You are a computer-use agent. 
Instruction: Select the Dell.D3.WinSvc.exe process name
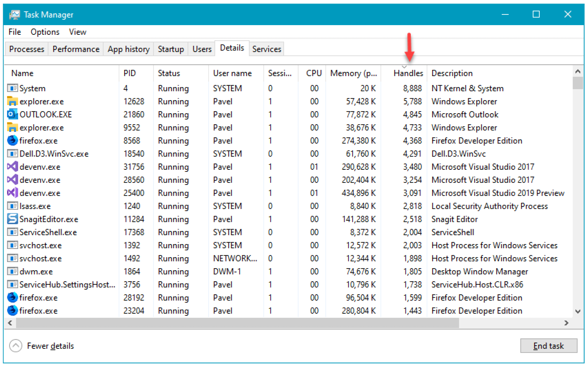click(x=54, y=154)
